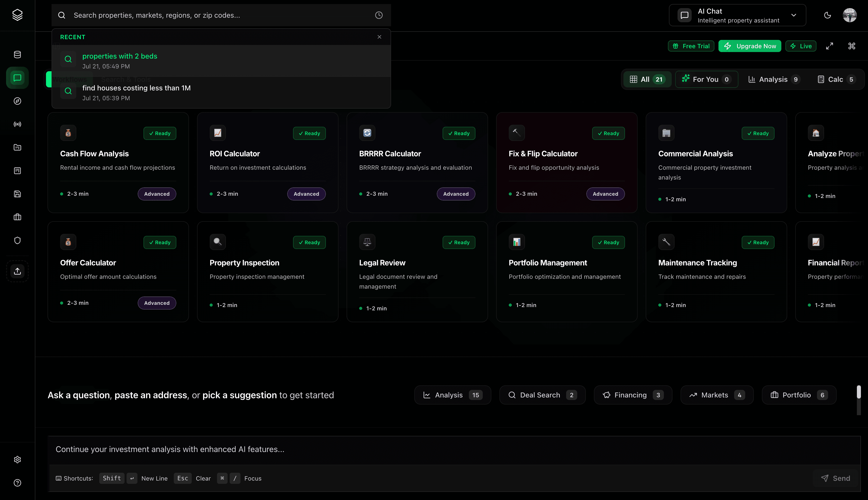Screen dimensions: 868x500
Task: Click the expand fullscreen arrows icon
Action: [829, 46]
